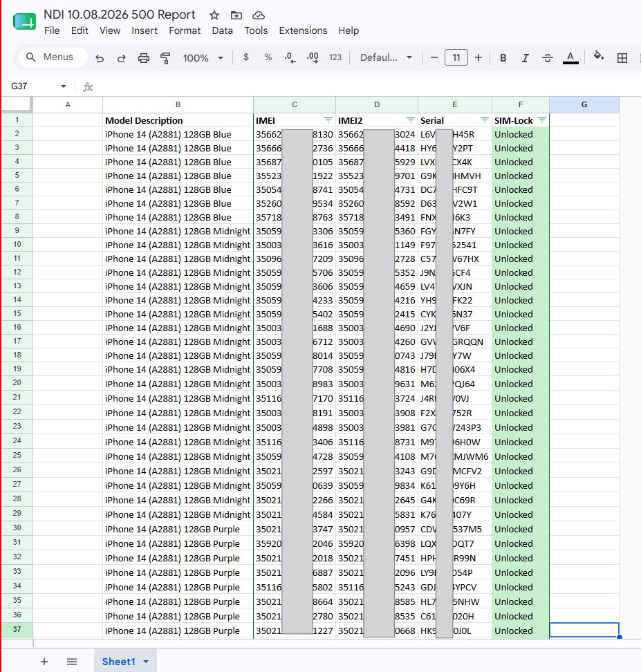Toggle italic formatting
641x672 pixels.
(526, 58)
